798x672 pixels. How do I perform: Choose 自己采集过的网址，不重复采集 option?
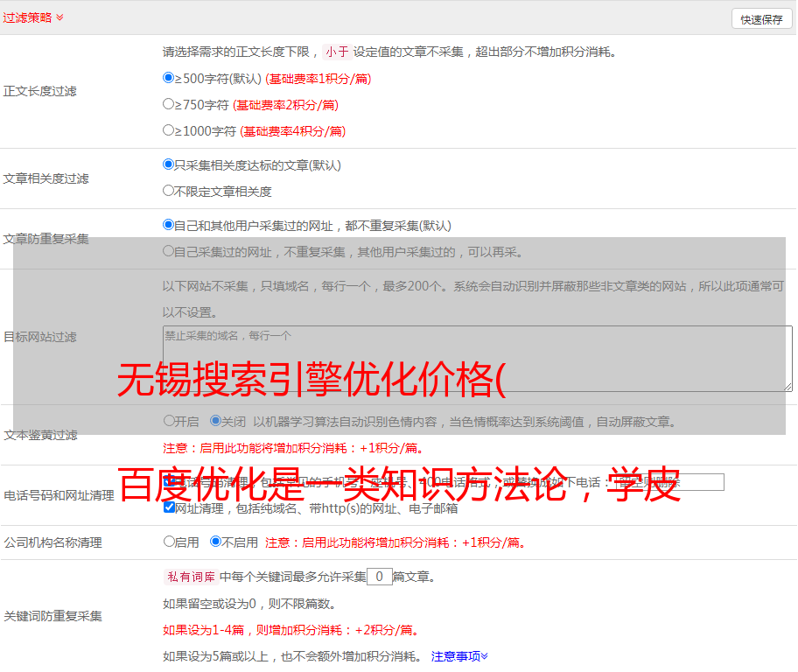(x=168, y=251)
